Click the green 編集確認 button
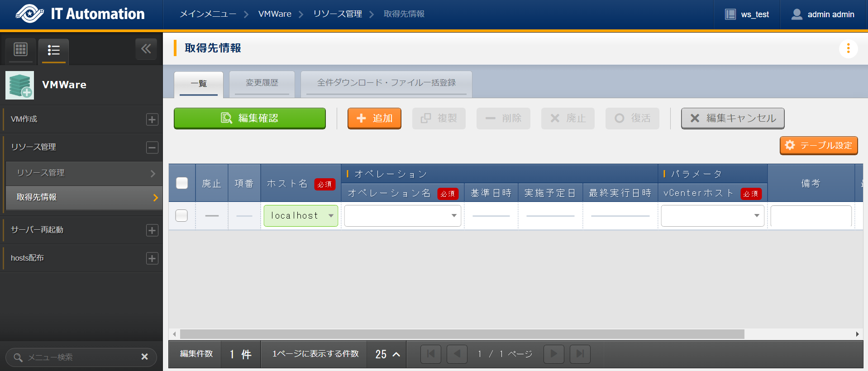The height and width of the screenshot is (371, 868). point(249,118)
